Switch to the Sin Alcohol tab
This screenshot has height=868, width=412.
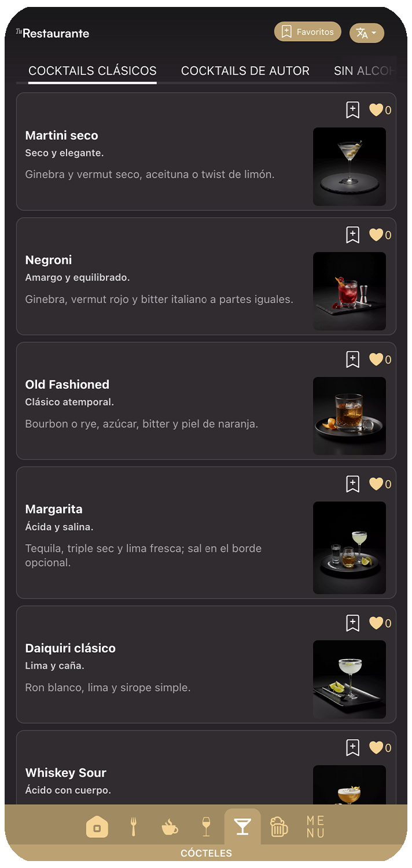click(x=365, y=71)
